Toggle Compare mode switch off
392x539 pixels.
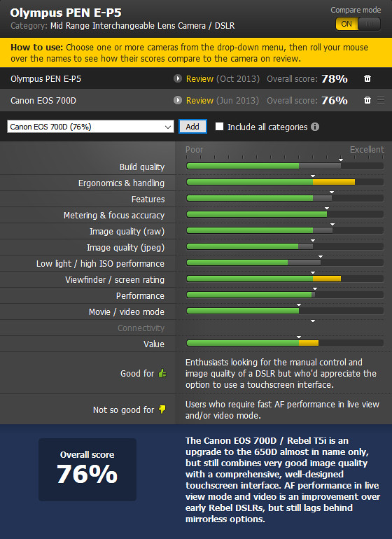click(358, 24)
